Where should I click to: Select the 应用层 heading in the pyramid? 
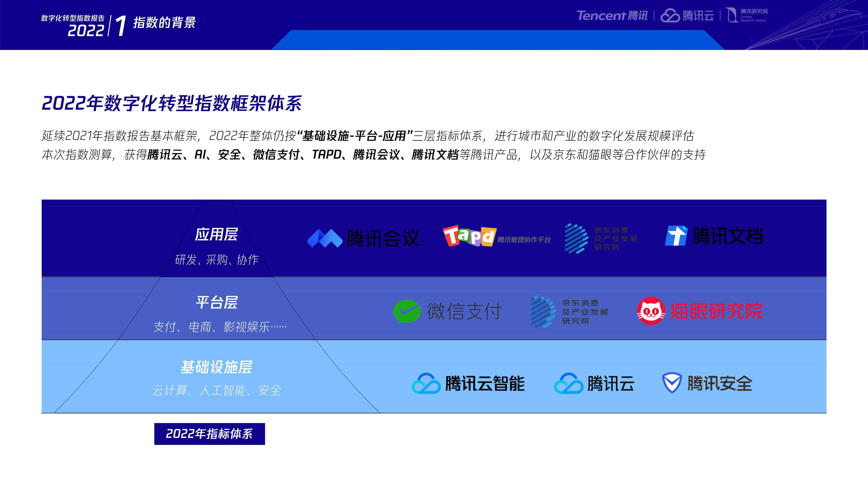[216, 234]
